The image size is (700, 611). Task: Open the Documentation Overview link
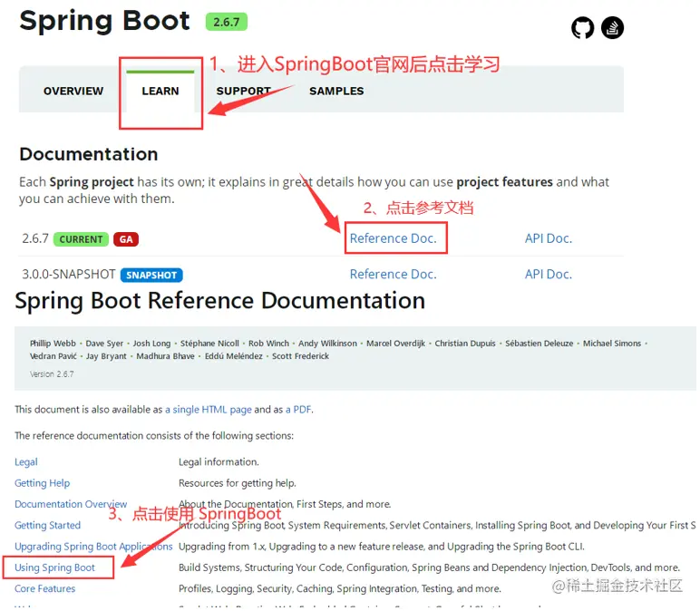71,504
